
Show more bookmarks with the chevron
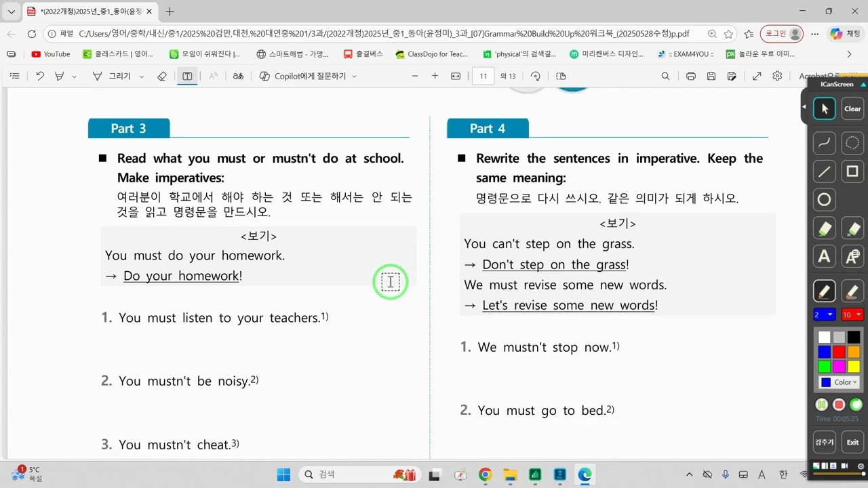[x=849, y=54]
